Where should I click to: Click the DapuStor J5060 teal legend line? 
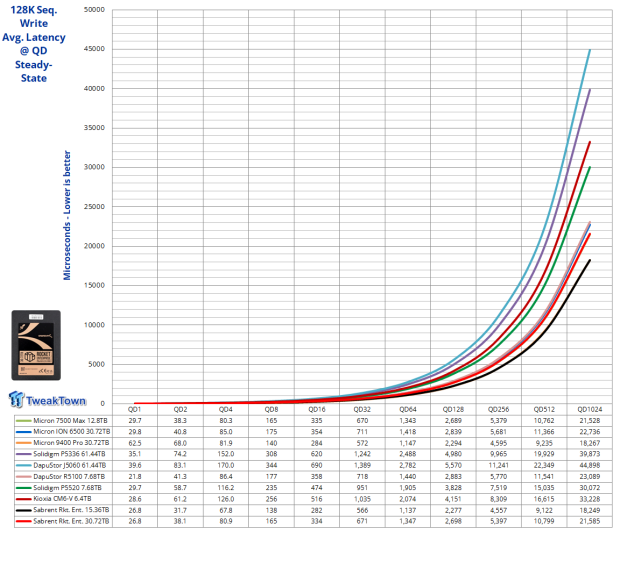tap(23, 466)
